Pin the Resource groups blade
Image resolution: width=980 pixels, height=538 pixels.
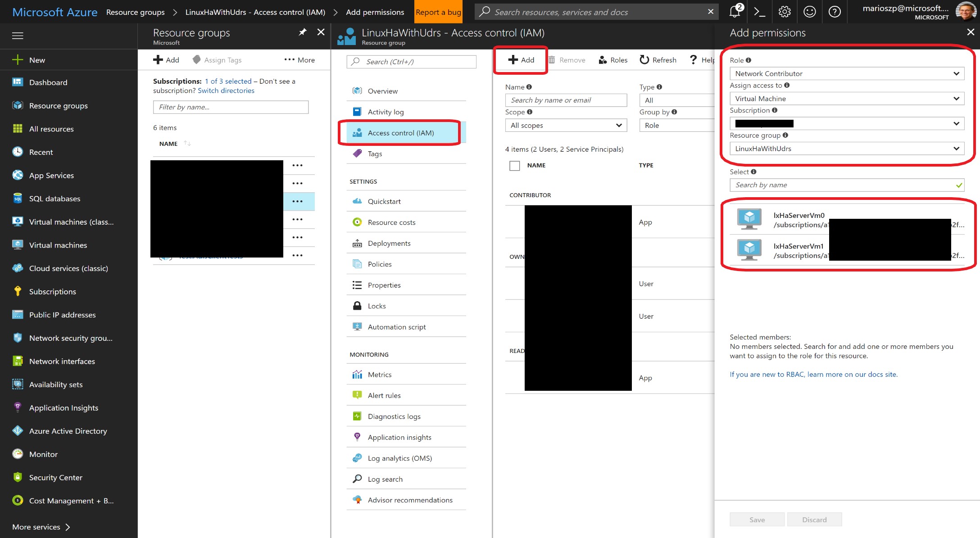[x=302, y=32]
